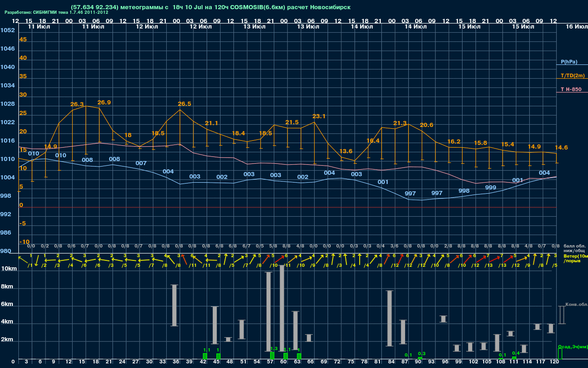The image size is (588, 368).
Task: Select hour 111 on bottom axis
Action: (513, 362)
